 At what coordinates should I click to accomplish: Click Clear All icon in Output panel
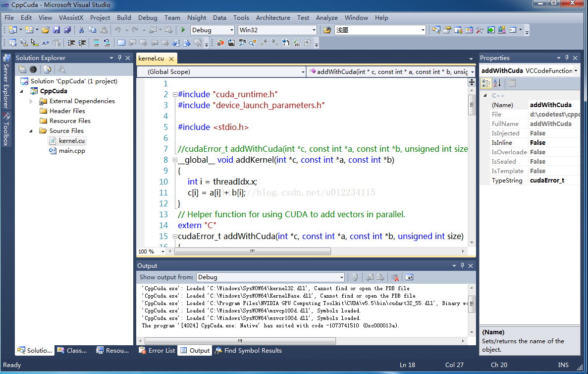pyautogui.click(x=394, y=277)
